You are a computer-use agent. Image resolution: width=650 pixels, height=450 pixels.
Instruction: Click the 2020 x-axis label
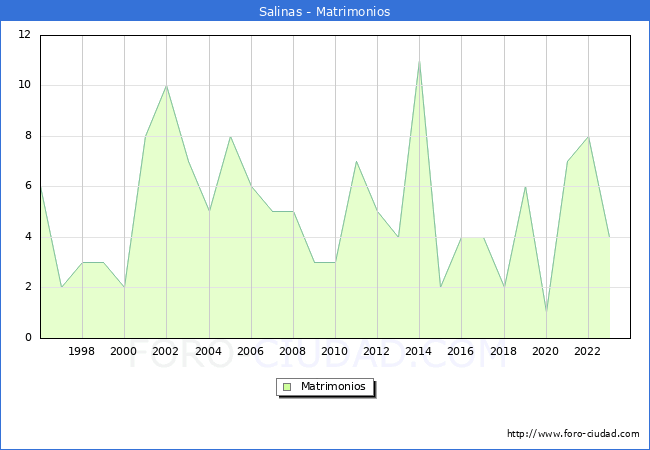(545, 351)
